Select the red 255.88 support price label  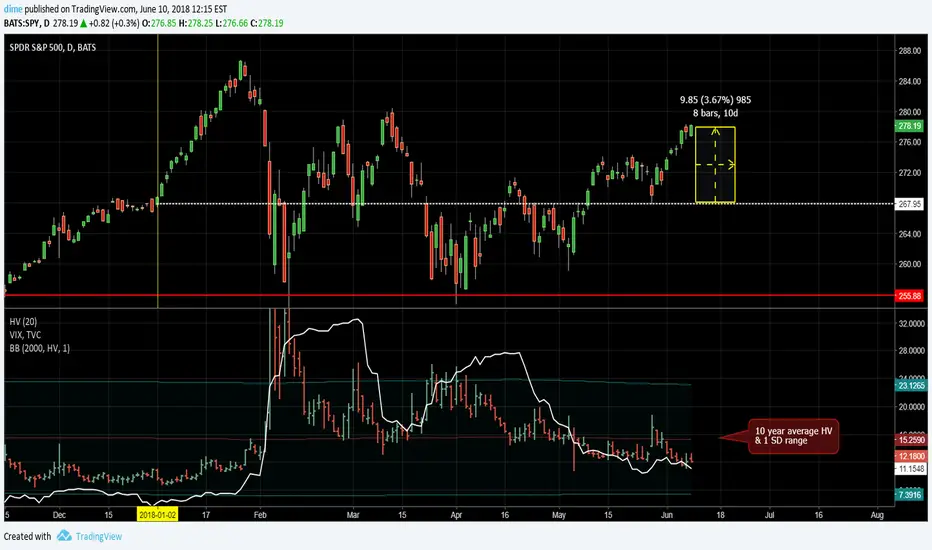coord(909,296)
